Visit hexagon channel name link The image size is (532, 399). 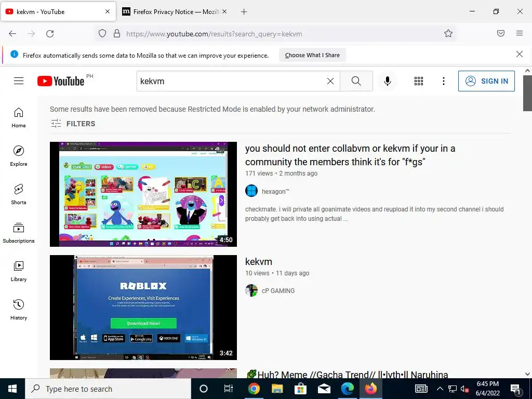(x=275, y=191)
